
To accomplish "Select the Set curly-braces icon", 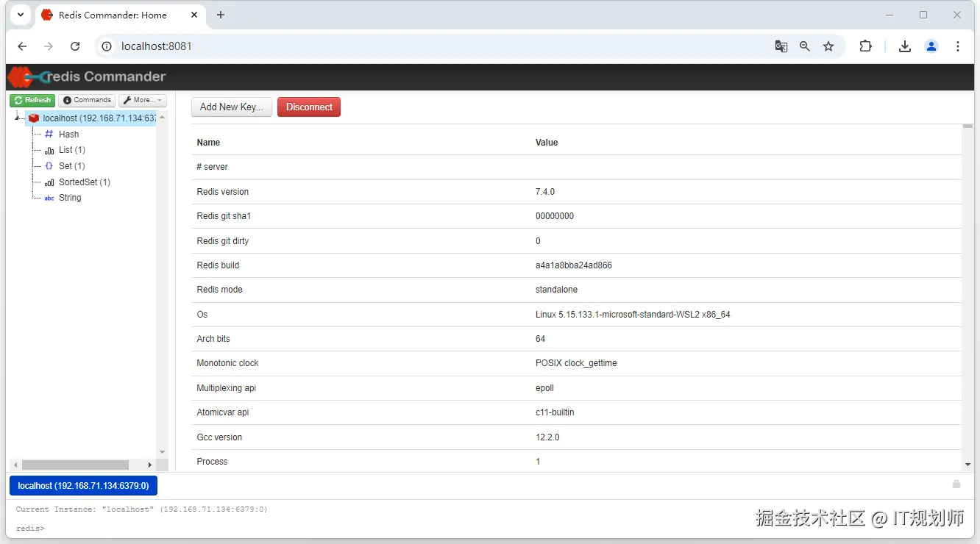I will coord(49,166).
